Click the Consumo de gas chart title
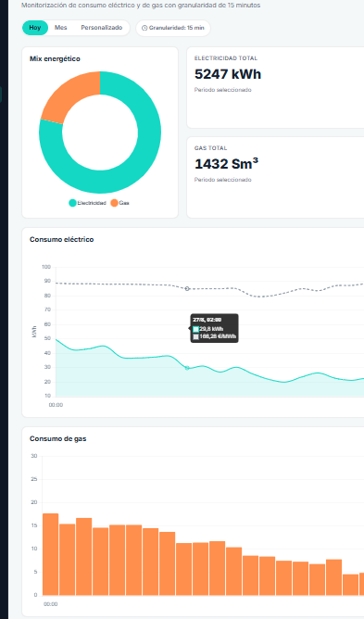This screenshot has width=364, height=619. (x=58, y=438)
